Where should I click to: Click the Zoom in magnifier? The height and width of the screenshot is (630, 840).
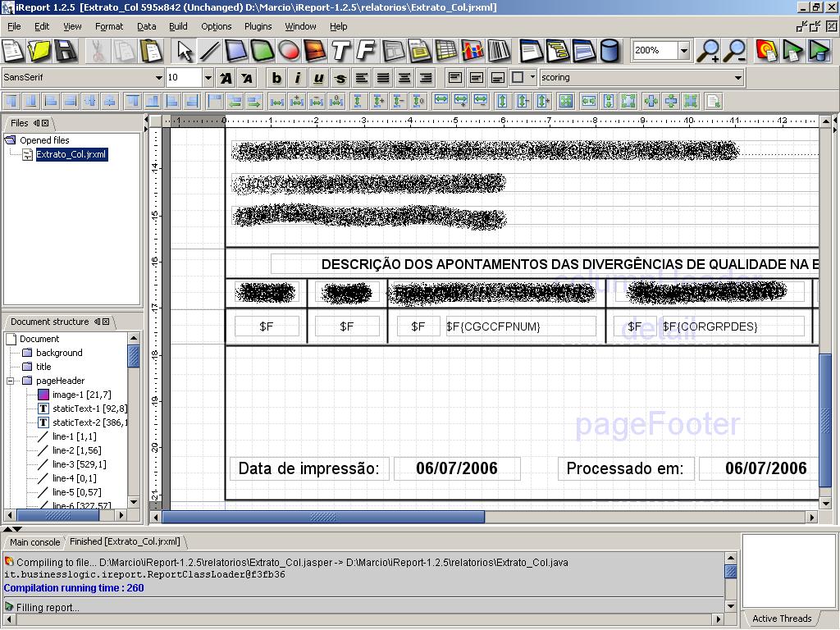pyautogui.click(x=708, y=51)
